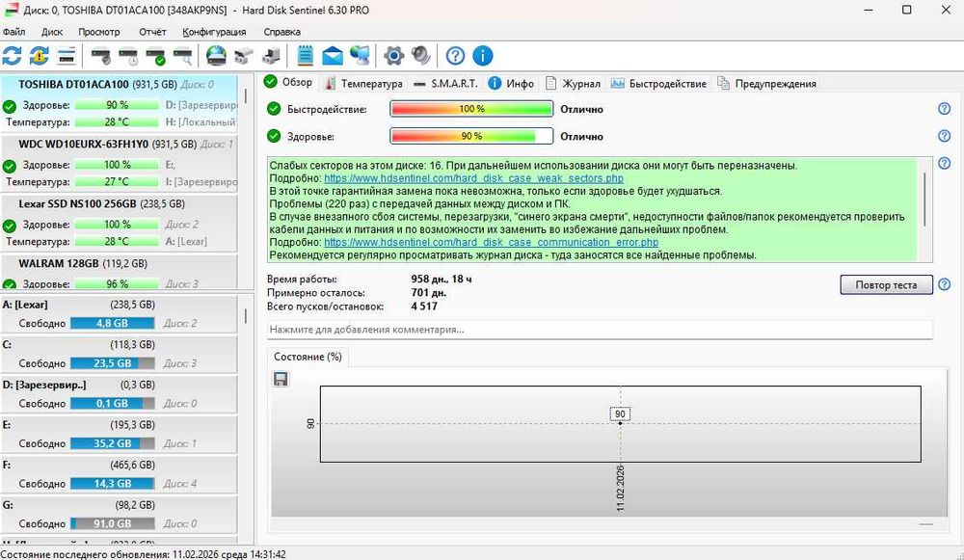The image size is (964, 560).
Task: Click uptime value 958 дн., 18 ч
Action: 442,280
